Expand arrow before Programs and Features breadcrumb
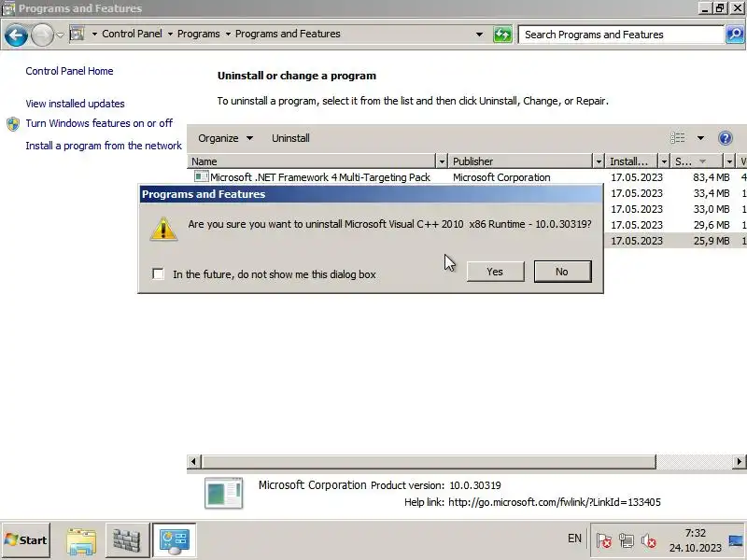Viewport: 747px width, 560px height. 228,34
